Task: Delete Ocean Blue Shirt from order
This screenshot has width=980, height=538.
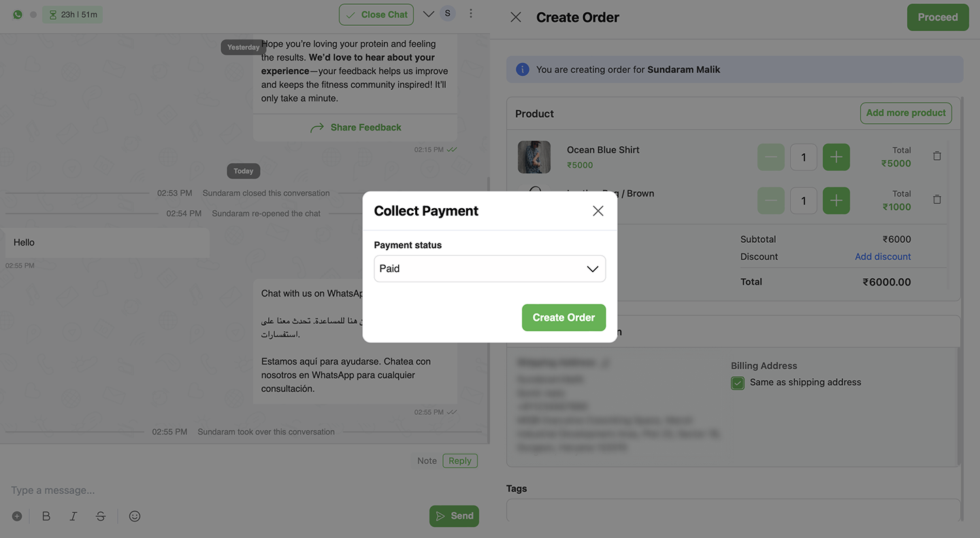Action: (937, 156)
